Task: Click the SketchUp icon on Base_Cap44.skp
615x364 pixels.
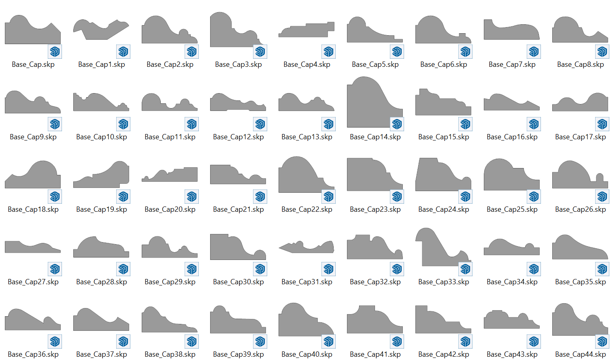Action: 602,341
